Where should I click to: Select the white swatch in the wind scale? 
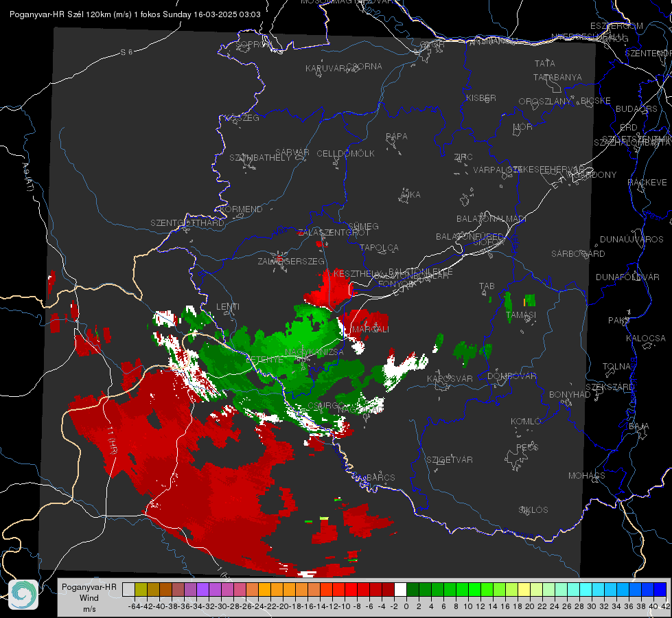click(x=400, y=589)
